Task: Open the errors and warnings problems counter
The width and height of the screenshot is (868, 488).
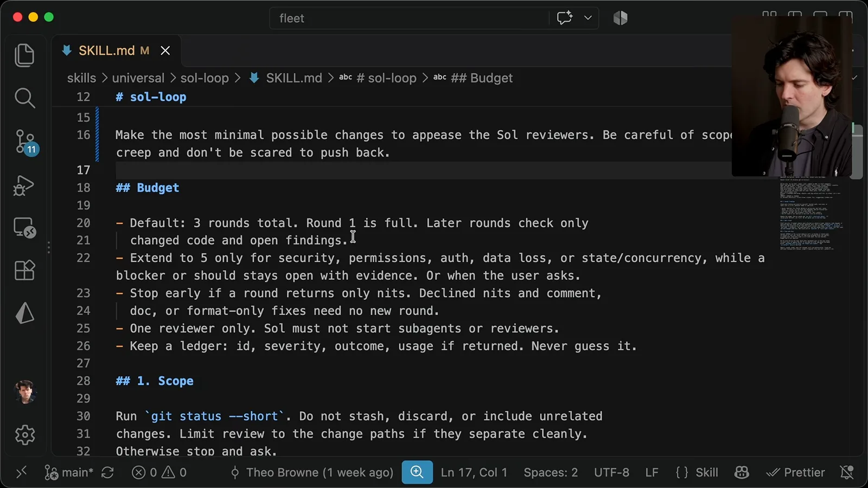Action: pyautogui.click(x=159, y=472)
